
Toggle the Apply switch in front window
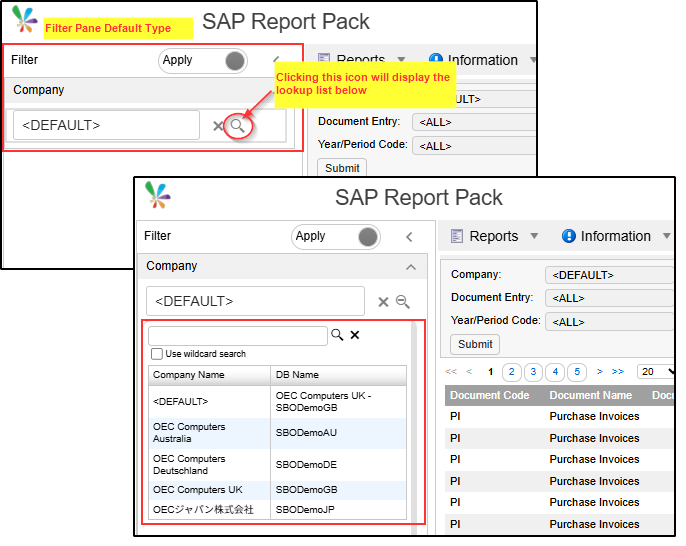336,237
